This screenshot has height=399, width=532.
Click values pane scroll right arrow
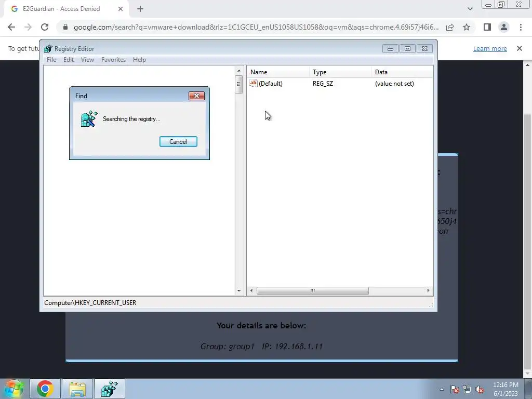pyautogui.click(x=428, y=290)
